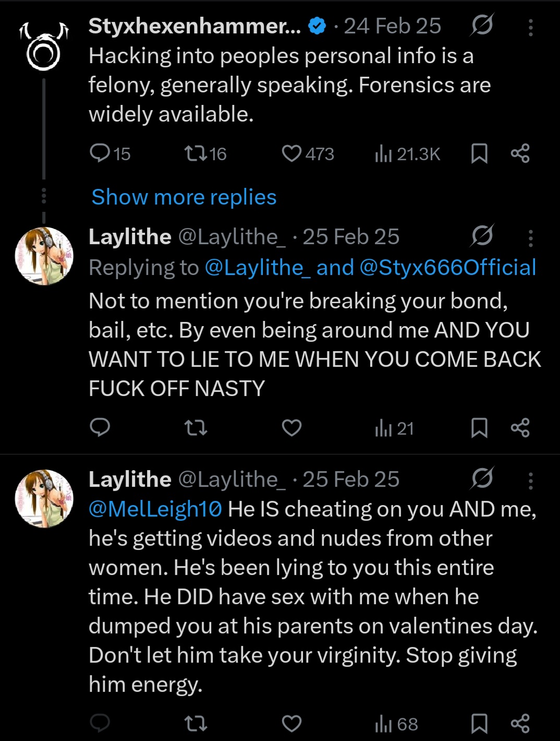Image resolution: width=560 pixels, height=741 pixels.
Task: Bookmark the Styxhexenhammer 'Hacking into peoples' post
Action: point(479,154)
